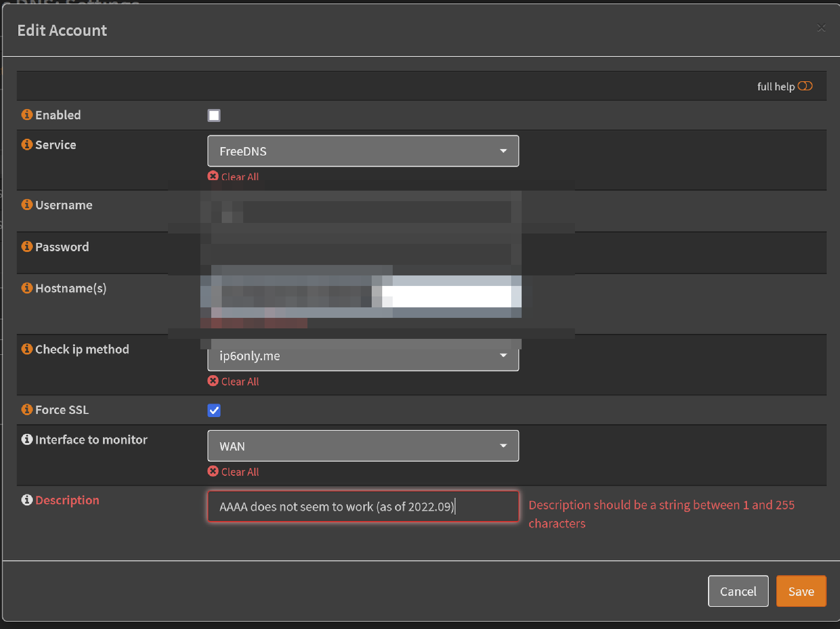The height and width of the screenshot is (629, 840).
Task: Click the red X icon under the Service dropdown
Action: (213, 176)
